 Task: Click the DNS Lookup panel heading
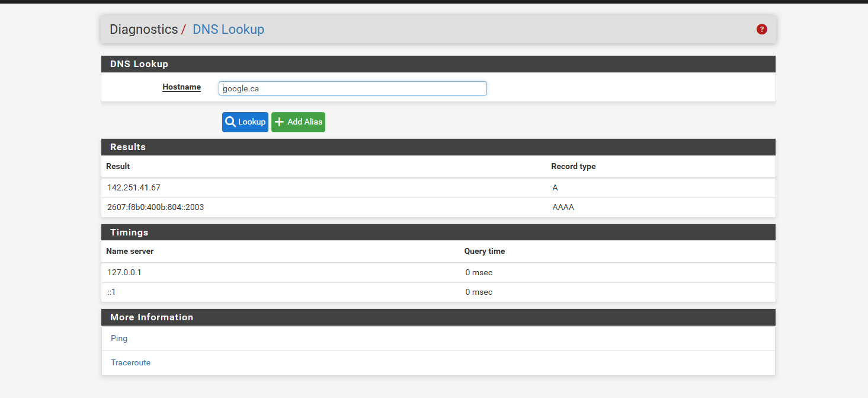139,64
